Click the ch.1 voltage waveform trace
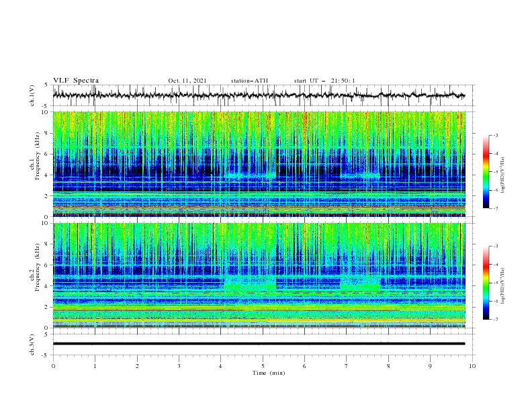This screenshot has width=532, height=411. tap(259, 95)
